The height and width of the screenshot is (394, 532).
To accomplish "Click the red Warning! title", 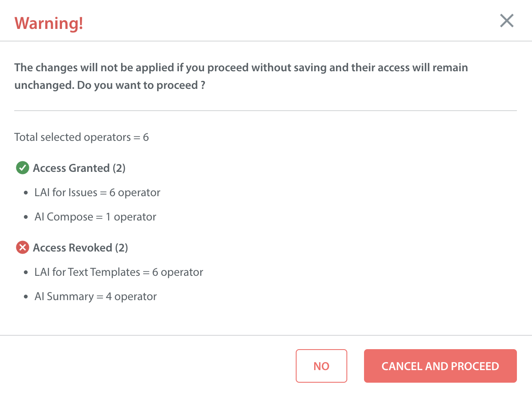I will [x=49, y=23].
